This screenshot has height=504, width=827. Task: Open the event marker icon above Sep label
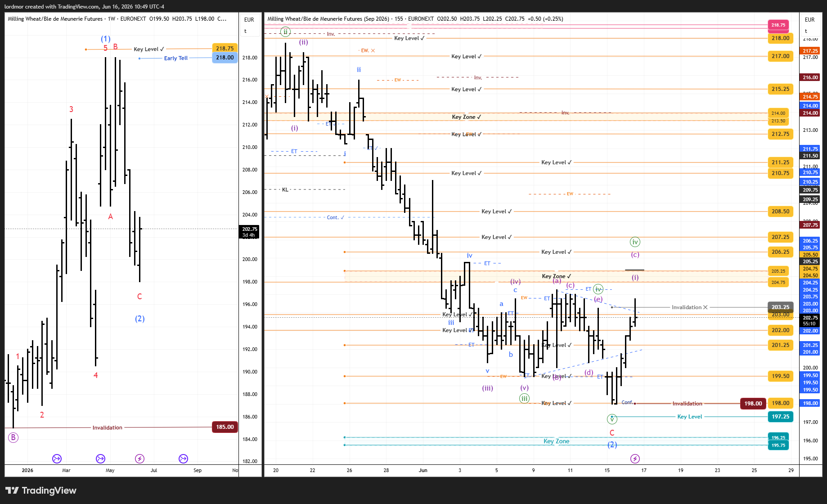pos(183,459)
